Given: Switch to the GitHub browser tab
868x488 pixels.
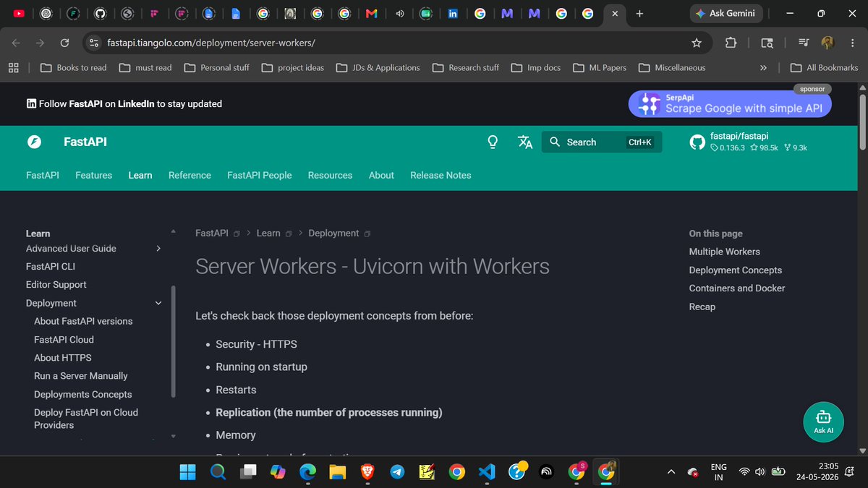Looking at the screenshot, I should pos(101,14).
